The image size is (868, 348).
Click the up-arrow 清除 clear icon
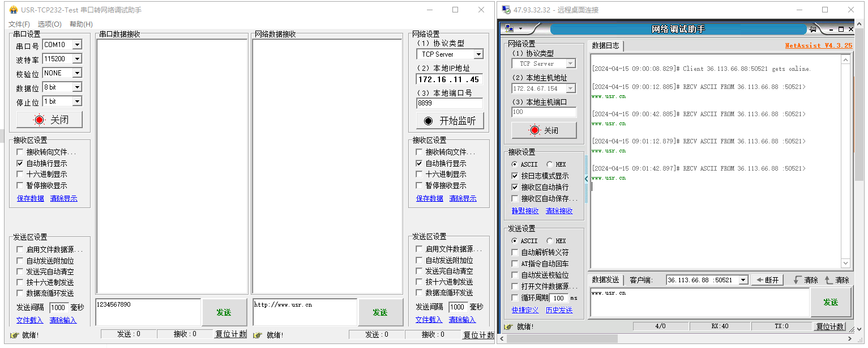coord(829,280)
